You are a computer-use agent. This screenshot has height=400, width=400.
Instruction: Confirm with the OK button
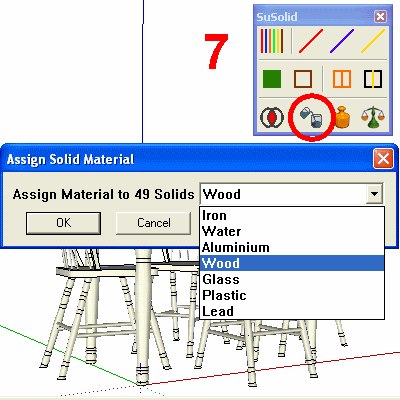[x=63, y=223]
